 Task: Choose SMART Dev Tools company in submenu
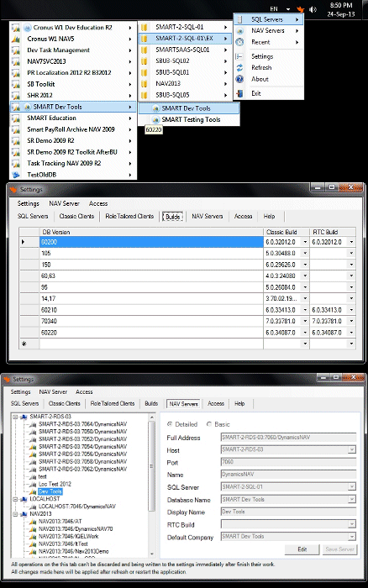[189, 108]
